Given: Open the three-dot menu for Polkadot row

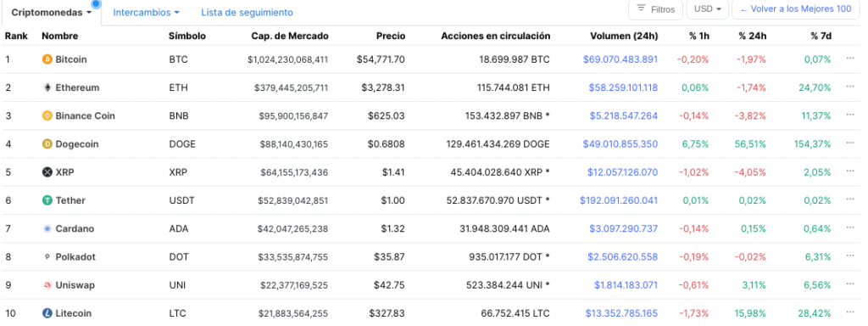Looking at the screenshot, I should coord(850,256).
